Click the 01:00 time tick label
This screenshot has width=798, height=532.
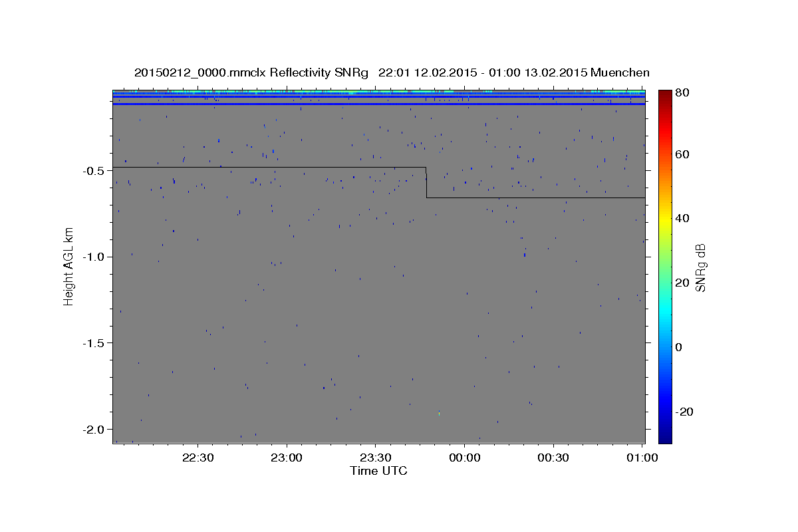click(x=642, y=458)
